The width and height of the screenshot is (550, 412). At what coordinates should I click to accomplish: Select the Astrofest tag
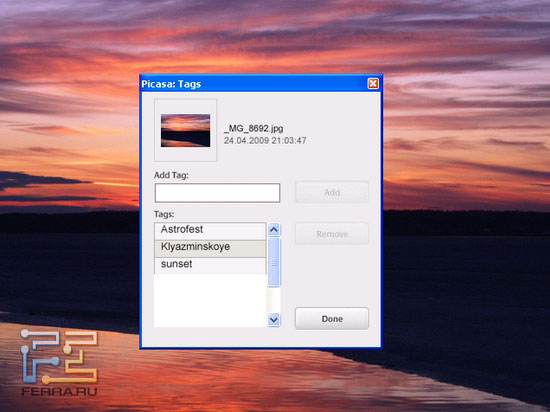[x=210, y=230]
